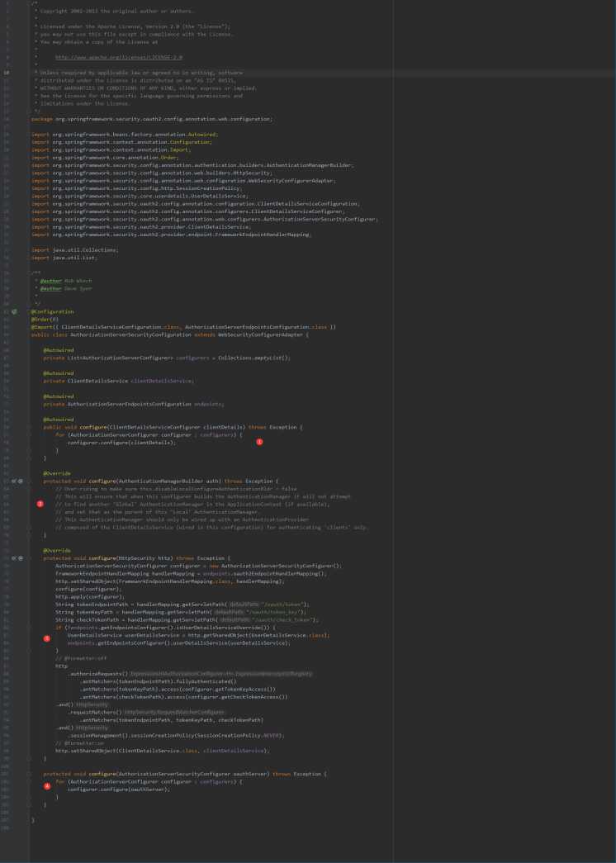Click the String tokenKeyPath declaration

pos(181,612)
